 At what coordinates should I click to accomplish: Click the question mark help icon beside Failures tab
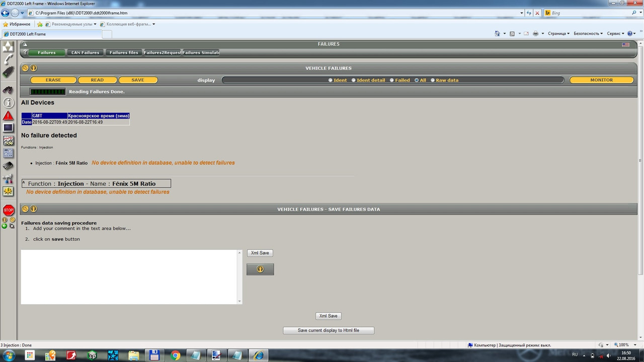[x=25, y=52]
